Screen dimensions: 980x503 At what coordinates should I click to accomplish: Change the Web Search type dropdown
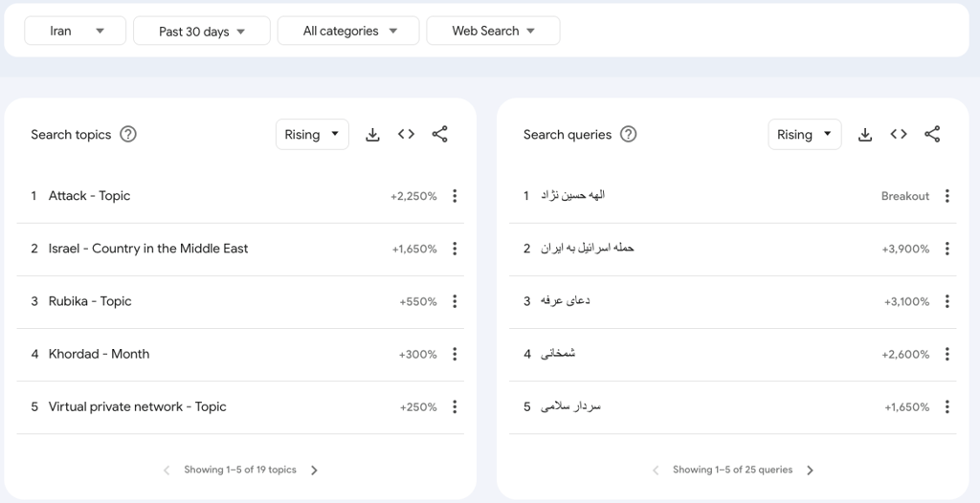coord(493,31)
